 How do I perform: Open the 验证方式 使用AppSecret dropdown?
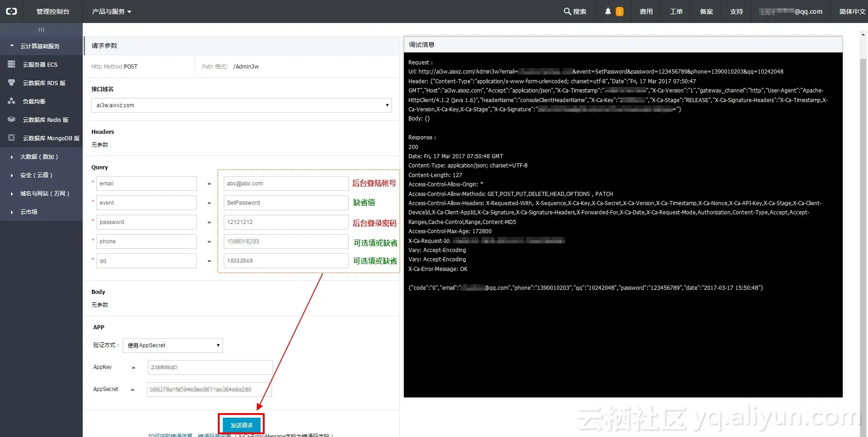click(173, 345)
